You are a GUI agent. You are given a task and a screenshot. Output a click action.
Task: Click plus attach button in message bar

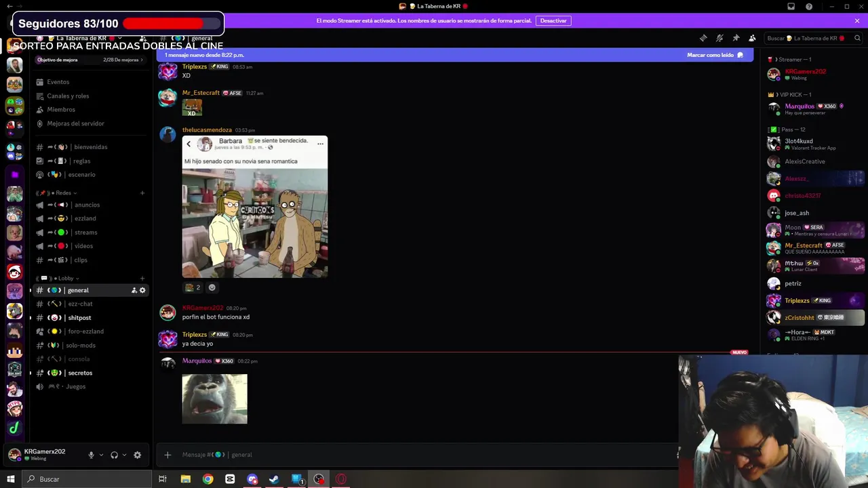point(167,455)
